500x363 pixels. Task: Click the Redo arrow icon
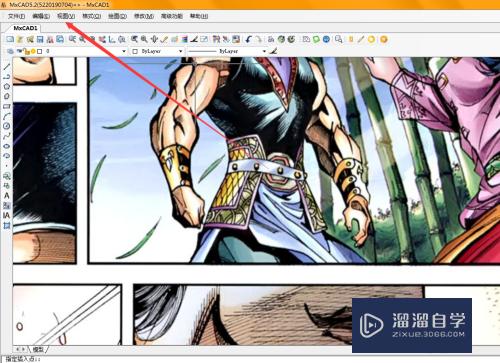(258, 39)
